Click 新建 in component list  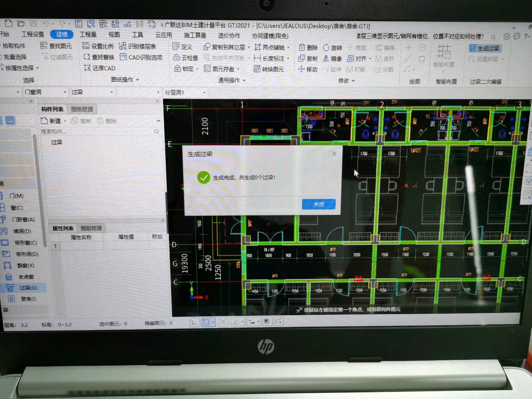pos(51,121)
